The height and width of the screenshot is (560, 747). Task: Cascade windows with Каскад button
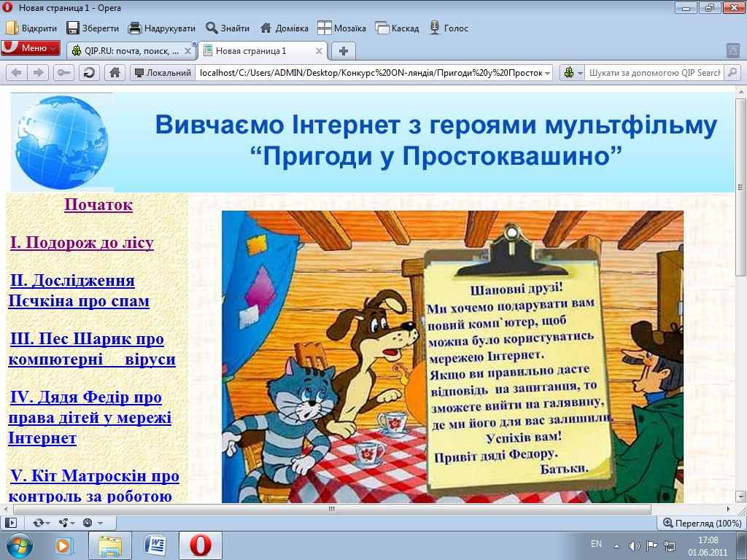pyautogui.click(x=397, y=28)
